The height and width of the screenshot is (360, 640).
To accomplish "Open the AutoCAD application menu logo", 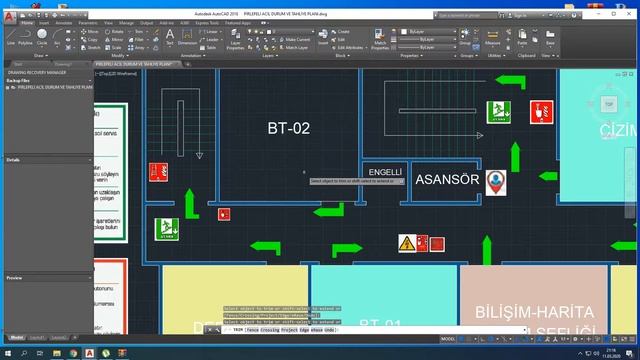I will (x=10, y=17).
